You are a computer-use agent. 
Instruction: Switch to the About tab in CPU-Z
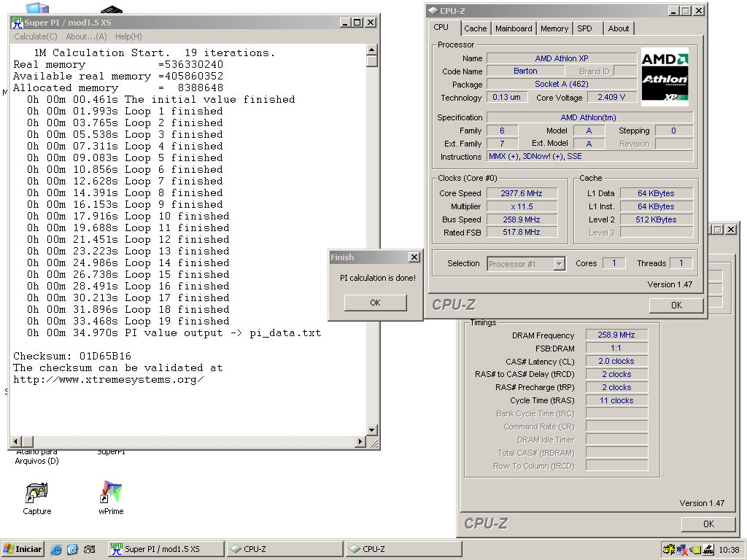pyautogui.click(x=619, y=28)
